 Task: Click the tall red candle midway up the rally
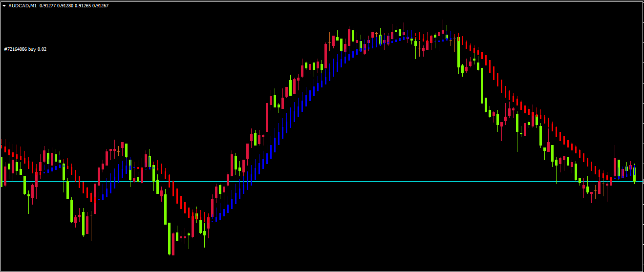(267, 117)
